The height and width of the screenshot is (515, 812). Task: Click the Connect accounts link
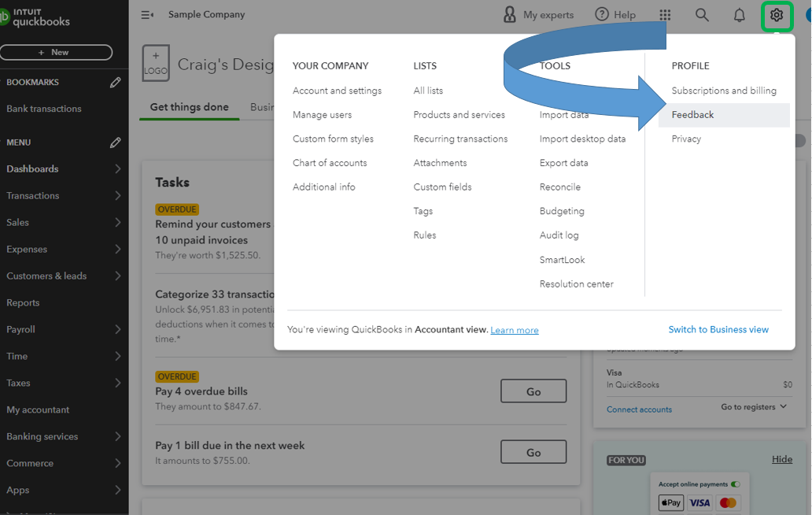click(639, 409)
